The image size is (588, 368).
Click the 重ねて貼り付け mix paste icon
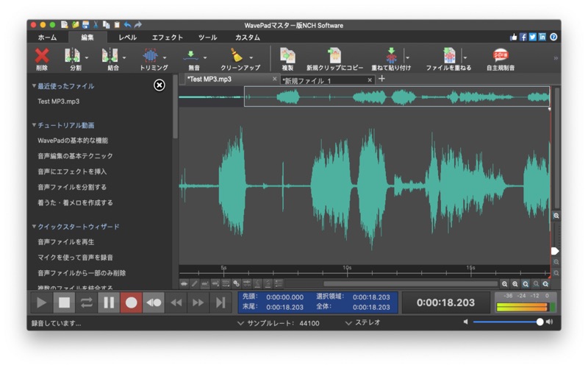pyautogui.click(x=392, y=56)
